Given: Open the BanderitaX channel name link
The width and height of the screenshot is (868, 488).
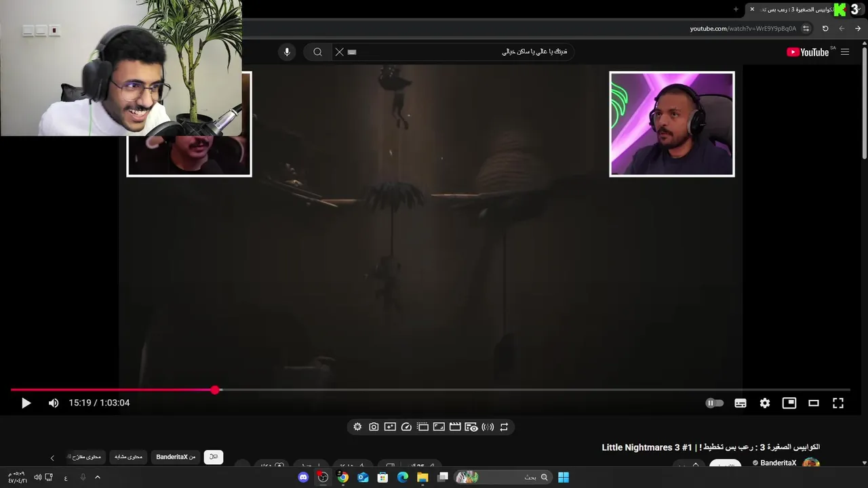Looking at the screenshot, I should tap(778, 463).
